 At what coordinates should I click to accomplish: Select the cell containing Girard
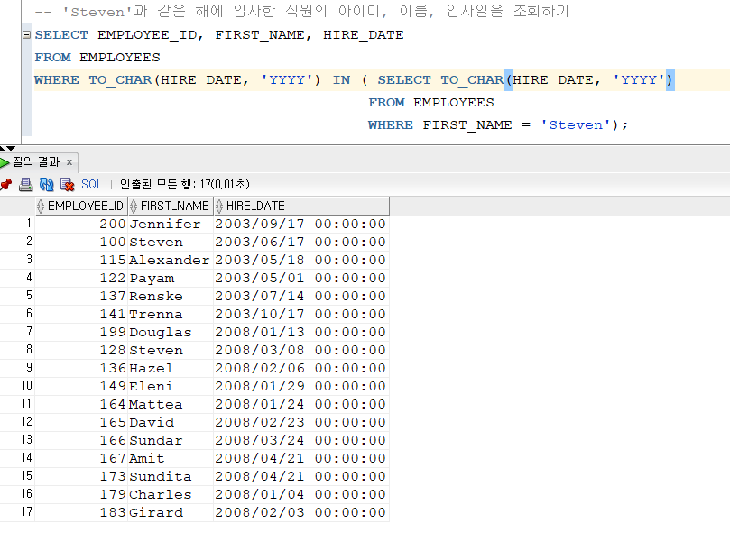(x=171, y=512)
